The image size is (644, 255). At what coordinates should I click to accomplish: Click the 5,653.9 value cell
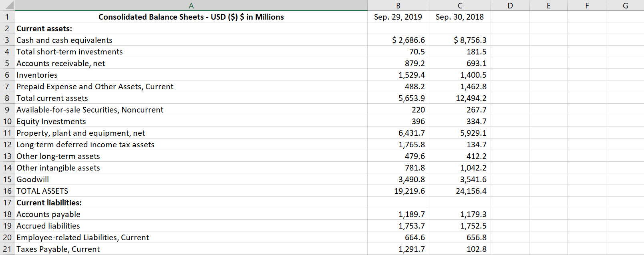point(398,98)
